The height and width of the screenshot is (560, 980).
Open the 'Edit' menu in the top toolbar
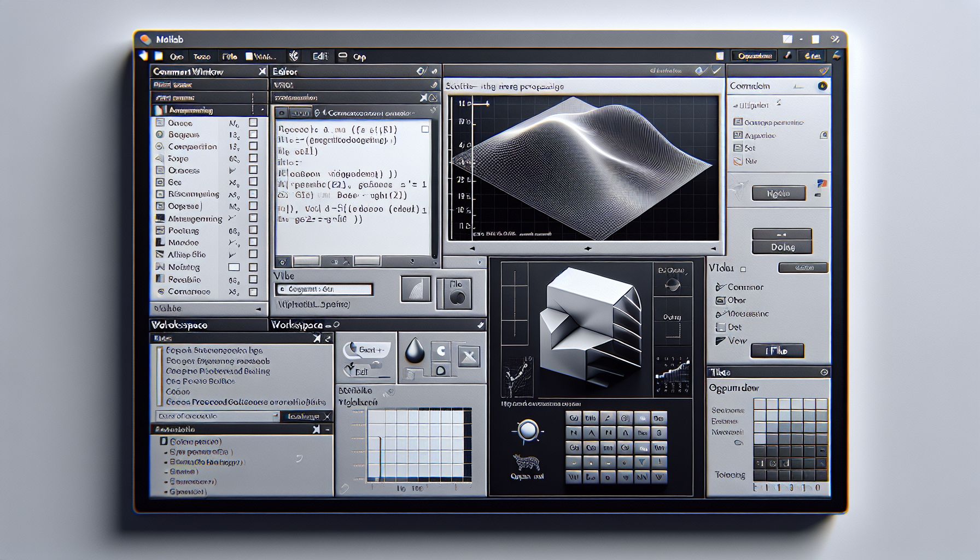320,56
